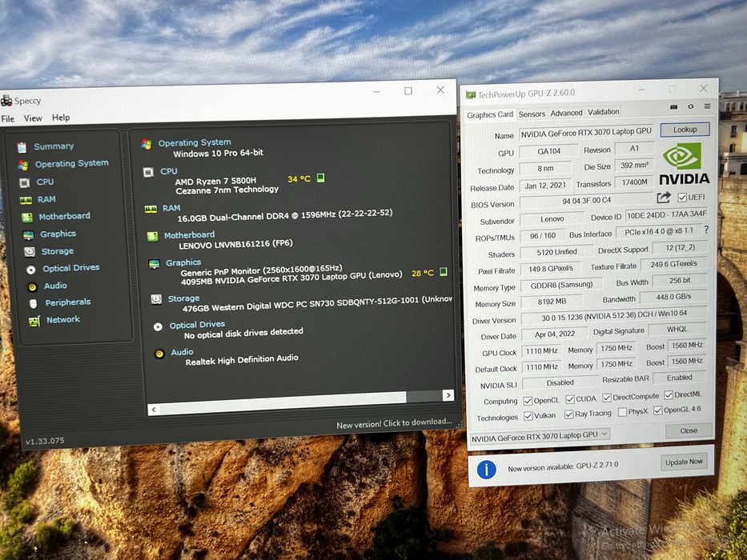Toggle the PhysX checkbox
The height and width of the screenshot is (560, 747).
[622, 412]
